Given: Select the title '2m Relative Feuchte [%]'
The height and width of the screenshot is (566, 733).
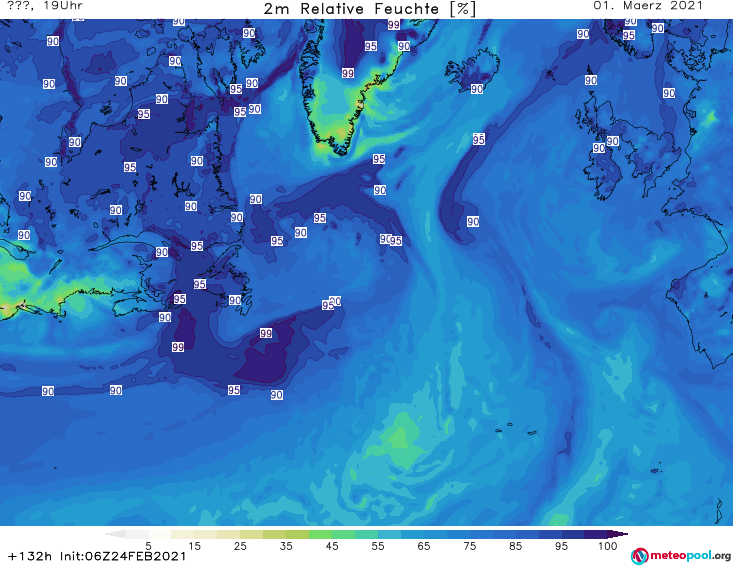Looking at the screenshot, I should (x=370, y=9).
